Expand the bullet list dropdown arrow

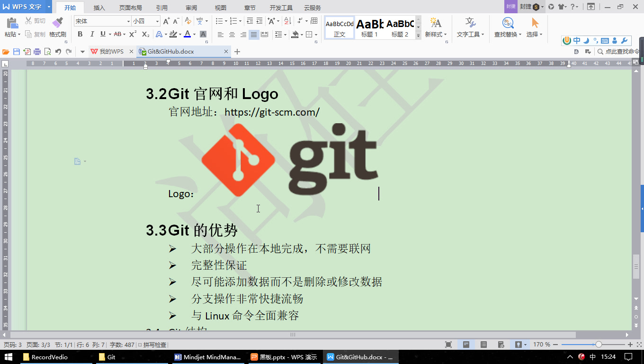pos(225,21)
